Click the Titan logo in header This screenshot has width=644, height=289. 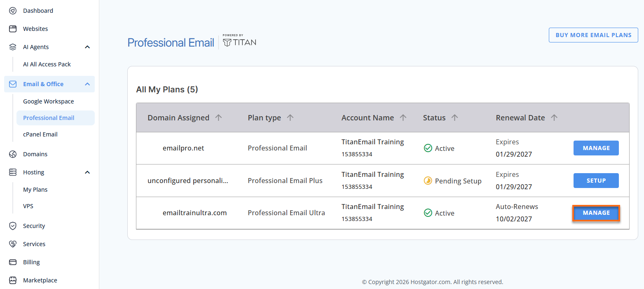[239, 41]
